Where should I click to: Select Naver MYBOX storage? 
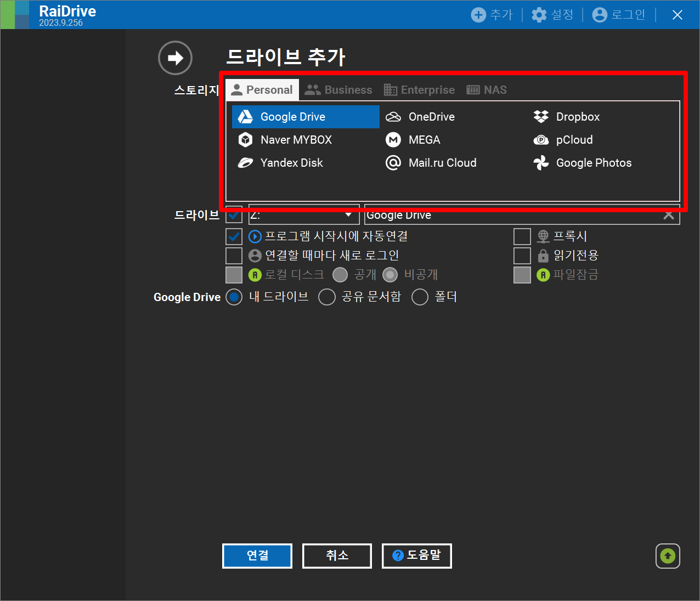point(285,140)
